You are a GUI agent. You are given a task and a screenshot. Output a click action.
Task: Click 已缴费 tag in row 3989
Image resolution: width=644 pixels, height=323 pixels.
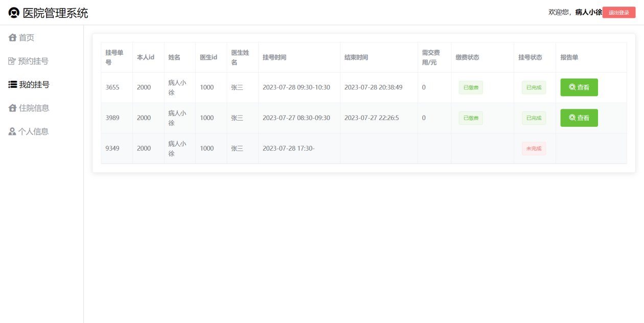click(471, 118)
